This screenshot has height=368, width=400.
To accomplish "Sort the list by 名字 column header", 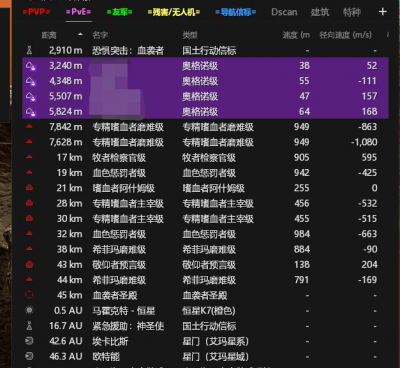I will [x=100, y=35].
